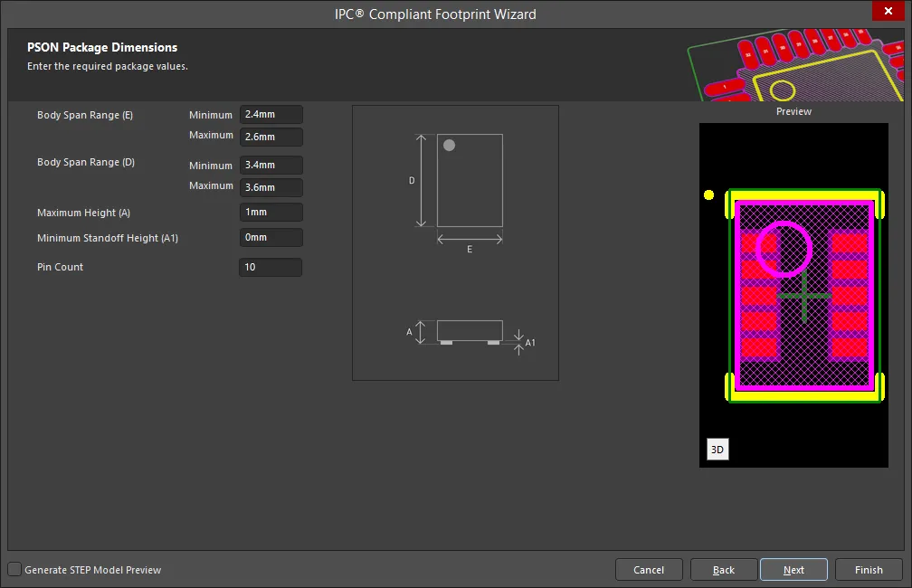Edit Body Span Range (E) Maximum field
The image size is (912, 588).
tap(271, 137)
